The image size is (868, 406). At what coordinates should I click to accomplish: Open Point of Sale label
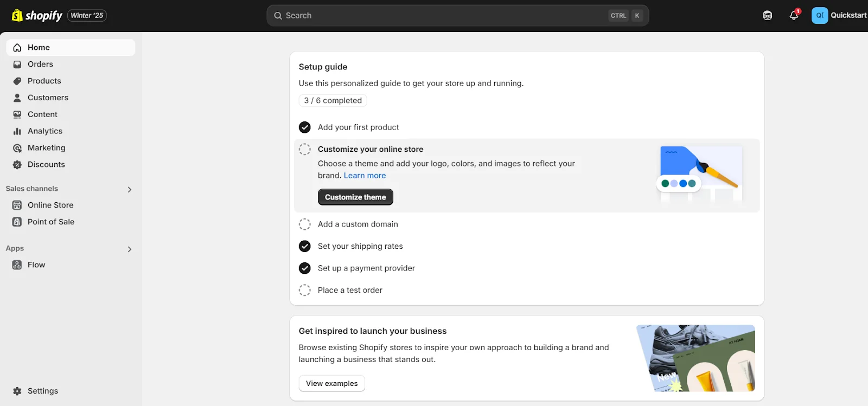point(51,222)
